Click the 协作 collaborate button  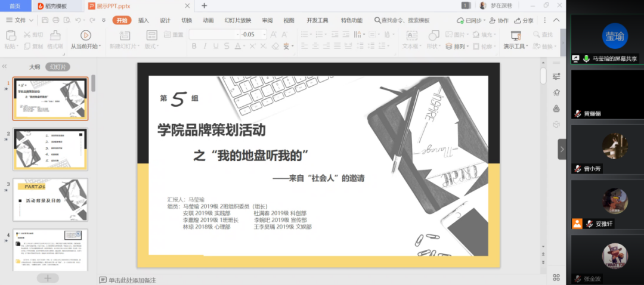click(x=499, y=20)
